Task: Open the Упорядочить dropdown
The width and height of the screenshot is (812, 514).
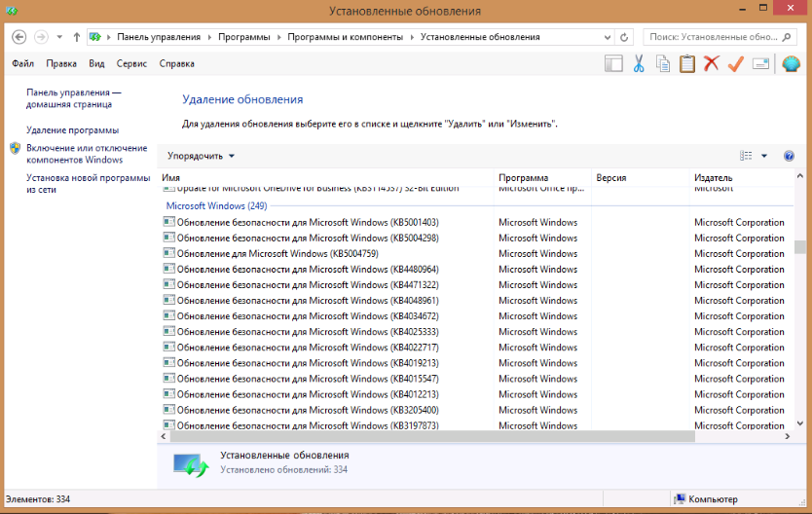Action: (x=201, y=156)
